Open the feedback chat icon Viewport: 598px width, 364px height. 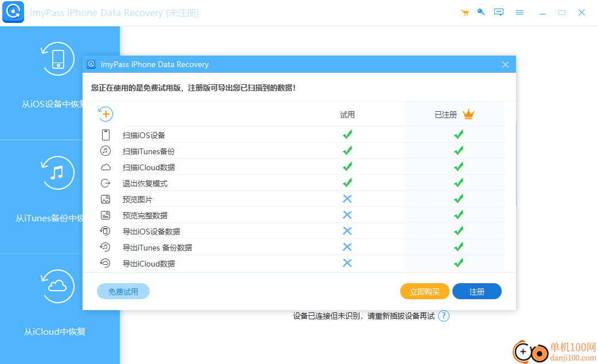[x=498, y=12]
